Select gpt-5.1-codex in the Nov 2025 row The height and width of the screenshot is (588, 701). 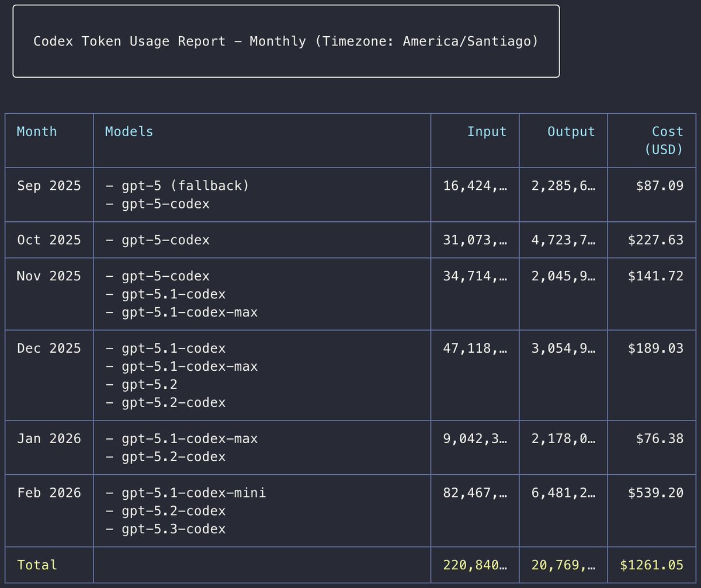tap(165, 294)
